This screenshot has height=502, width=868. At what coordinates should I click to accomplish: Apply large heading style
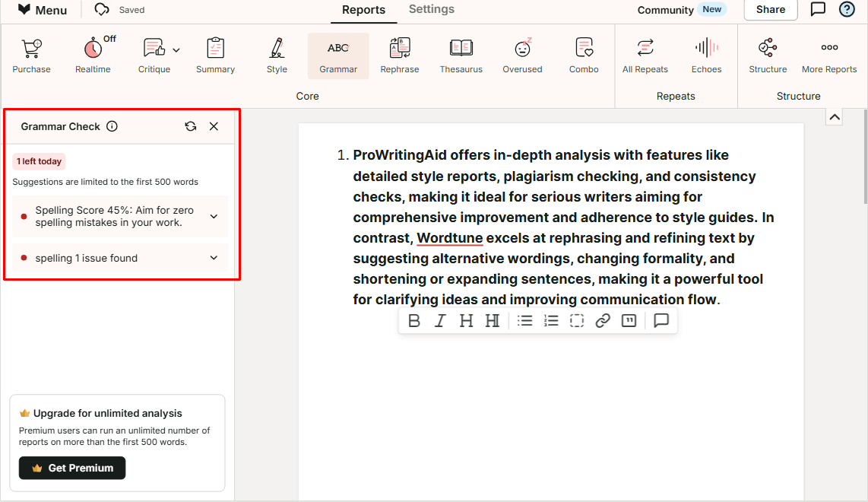tap(466, 321)
